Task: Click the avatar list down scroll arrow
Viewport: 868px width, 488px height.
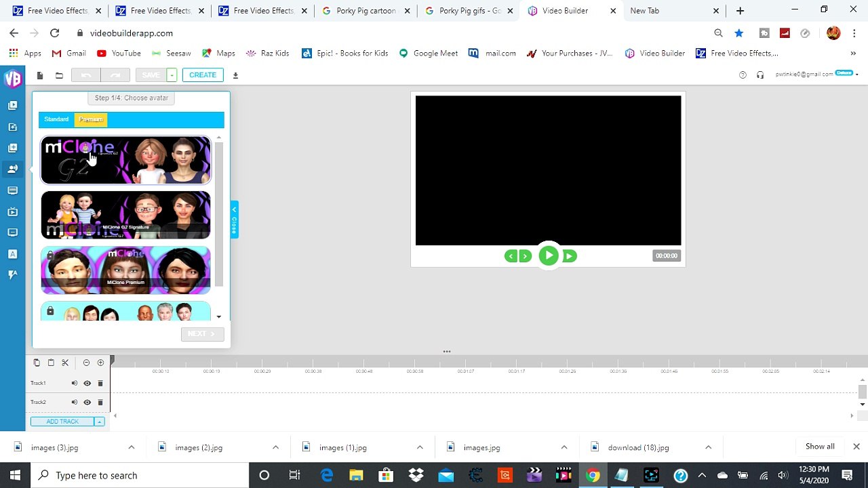Action: pos(218,317)
